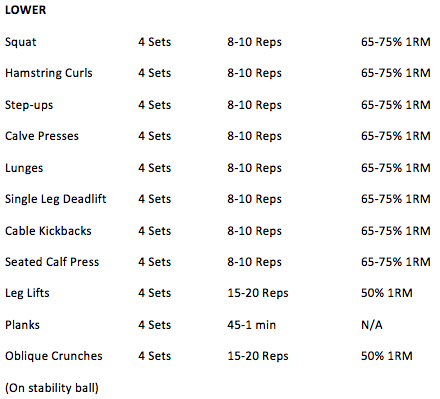Image resolution: width=440 pixels, height=399 pixels.
Task: Click Hamstring Curls exercise label
Action: click(49, 73)
